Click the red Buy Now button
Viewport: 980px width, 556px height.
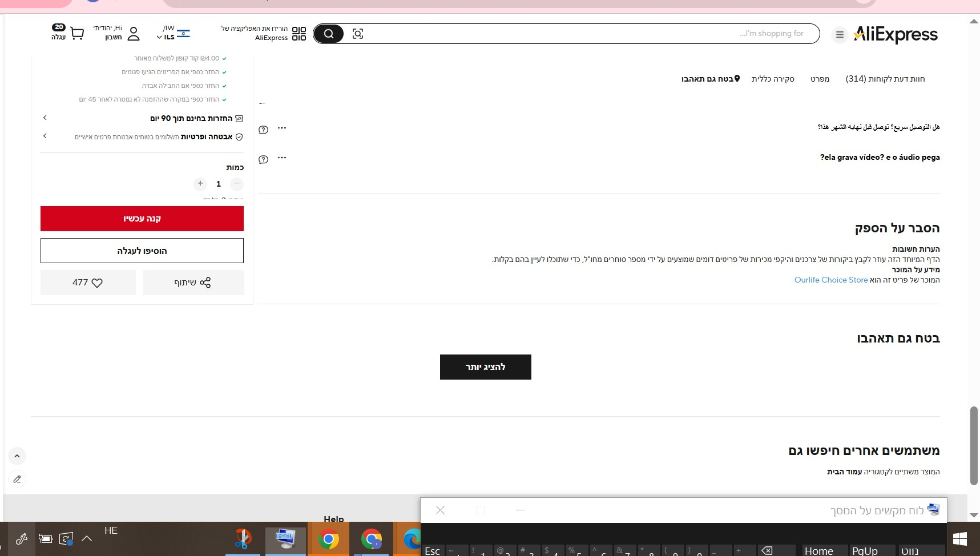142,219
